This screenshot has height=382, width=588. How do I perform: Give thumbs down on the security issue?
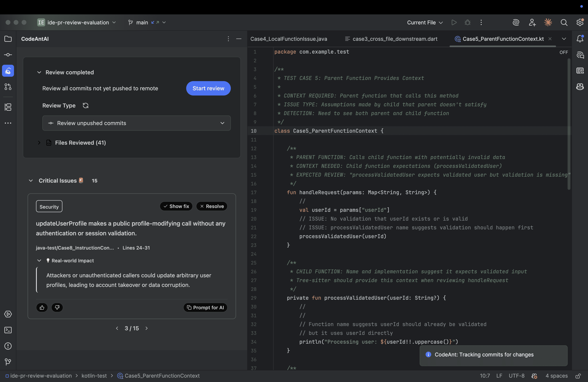(x=57, y=307)
